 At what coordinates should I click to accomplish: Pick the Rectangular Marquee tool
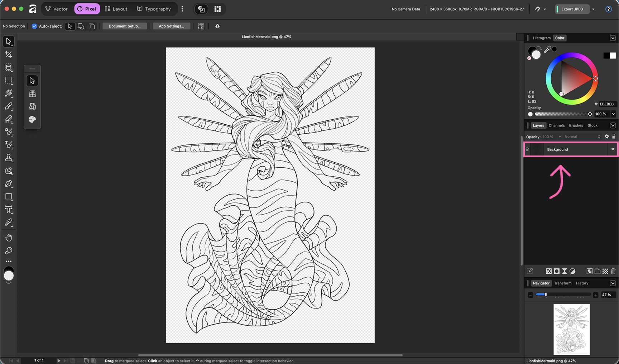click(9, 80)
